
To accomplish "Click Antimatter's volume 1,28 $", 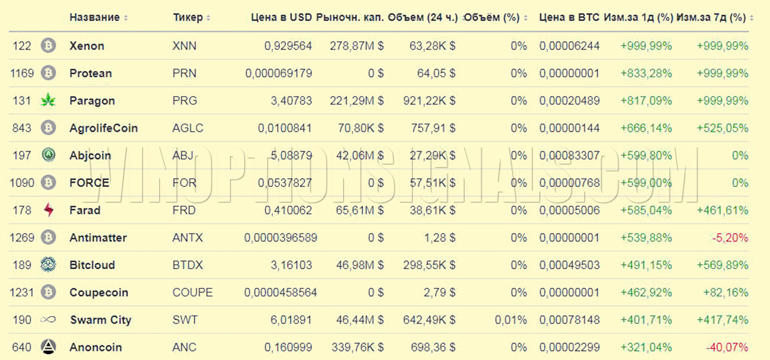I will point(440,238).
